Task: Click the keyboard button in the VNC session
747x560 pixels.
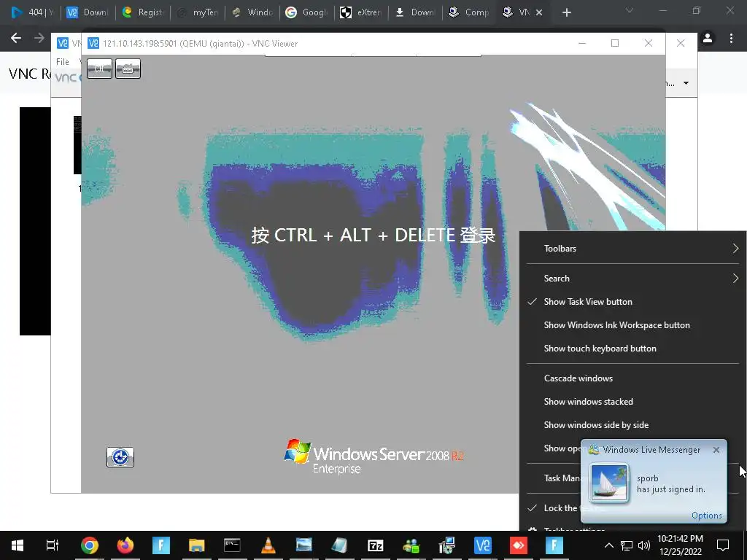Action: [x=128, y=69]
